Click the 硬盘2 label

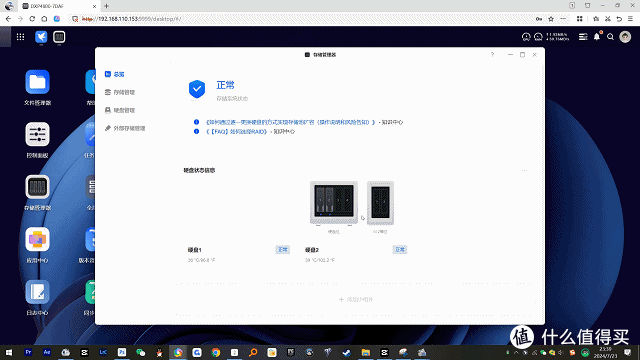pyautogui.click(x=312, y=250)
